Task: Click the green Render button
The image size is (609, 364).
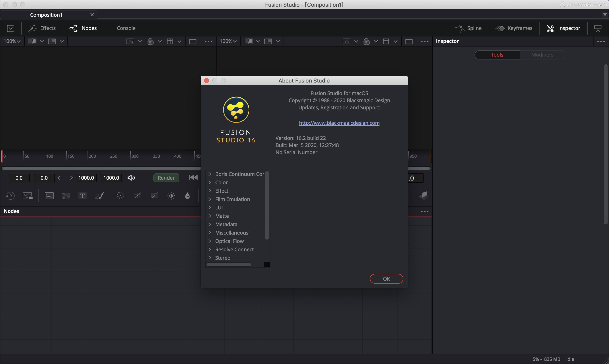Action: pyautogui.click(x=166, y=178)
